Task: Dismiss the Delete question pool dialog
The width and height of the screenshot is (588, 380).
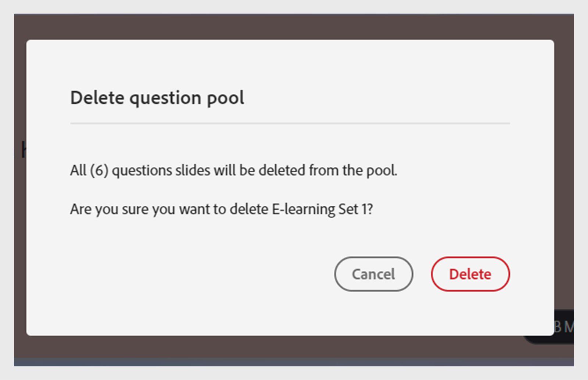Action: [373, 274]
